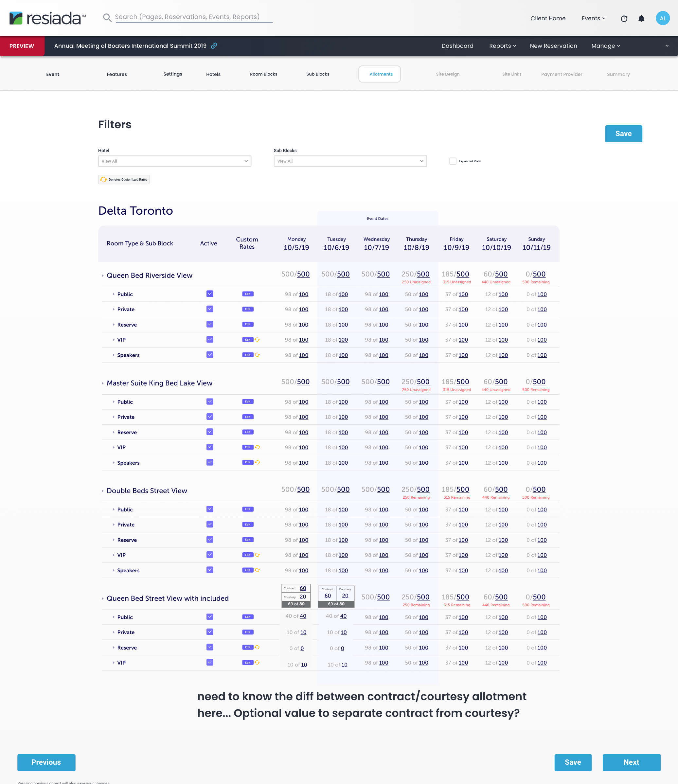Click the Previous button
This screenshot has width=678, height=784.
point(46,762)
